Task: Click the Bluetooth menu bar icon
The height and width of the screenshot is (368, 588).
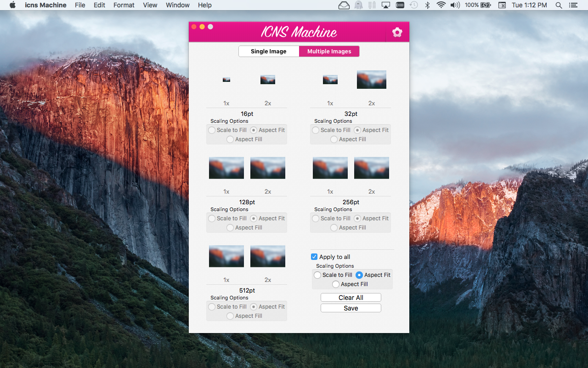Action: [427, 5]
